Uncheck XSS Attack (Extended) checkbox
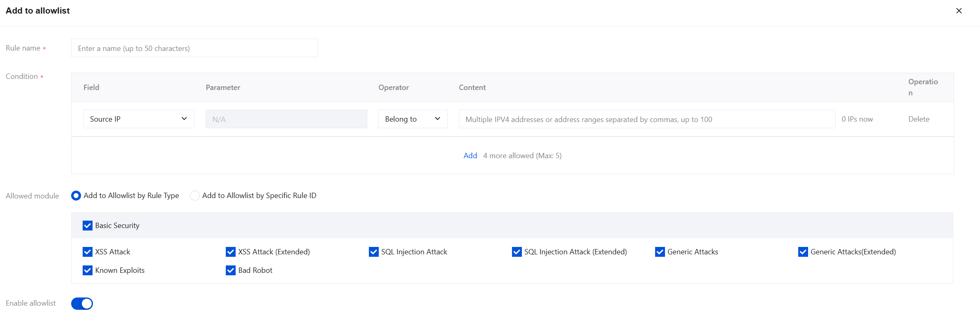This screenshot has width=980, height=325. click(231, 252)
